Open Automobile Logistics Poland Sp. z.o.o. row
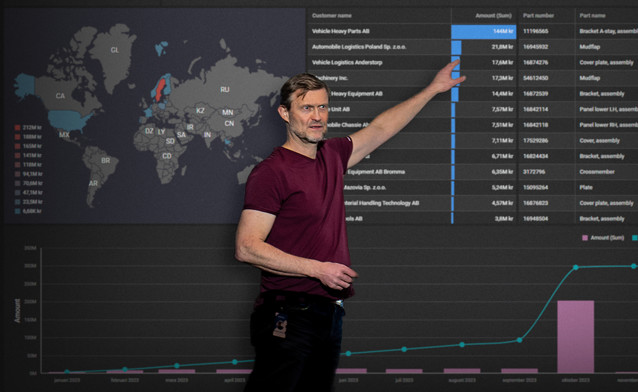 tap(472, 47)
